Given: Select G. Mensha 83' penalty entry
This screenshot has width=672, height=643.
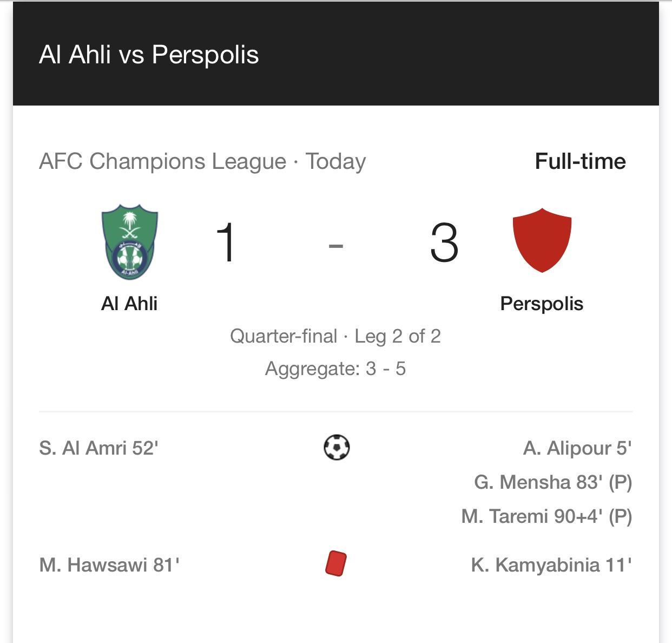Looking at the screenshot, I should pyautogui.click(x=553, y=482).
